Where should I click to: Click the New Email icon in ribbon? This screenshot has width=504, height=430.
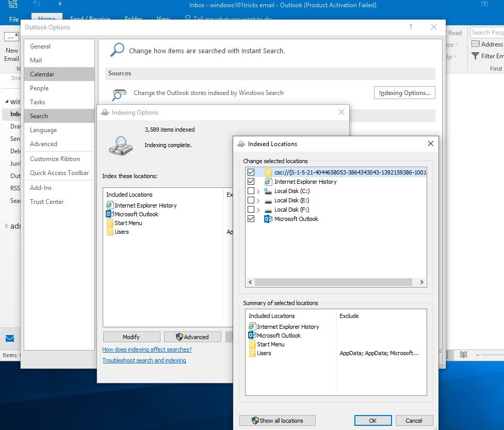pyautogui.click(x=11, y=37)
